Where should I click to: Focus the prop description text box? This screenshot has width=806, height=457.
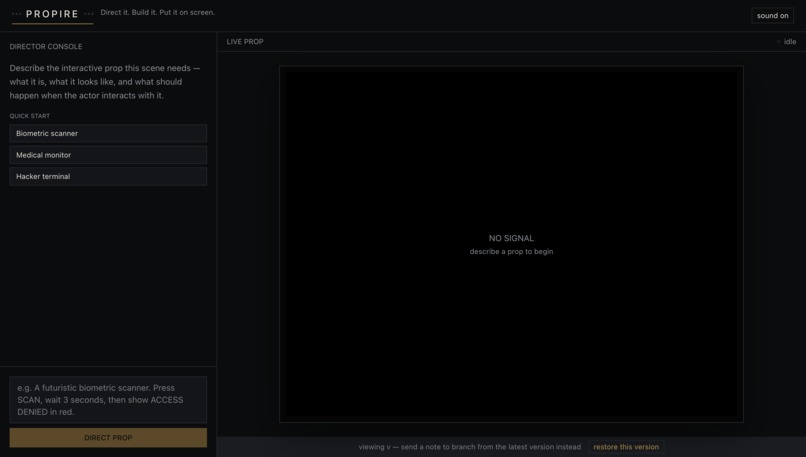coord(108,399)
